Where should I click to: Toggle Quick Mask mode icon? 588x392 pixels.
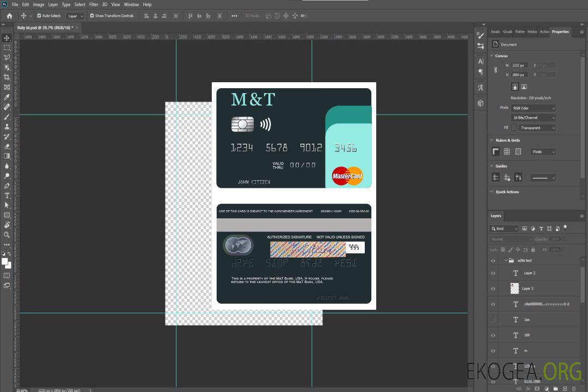tap(7, 275)
